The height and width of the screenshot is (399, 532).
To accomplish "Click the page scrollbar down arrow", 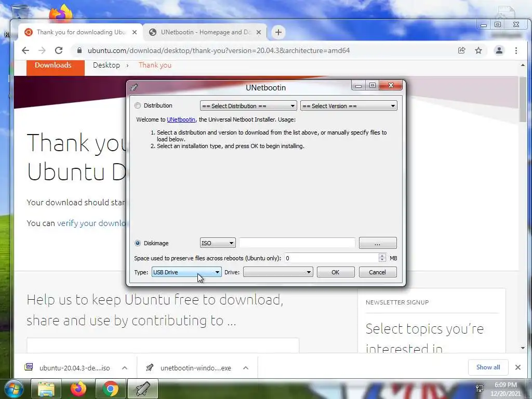I will pos(523,348).
